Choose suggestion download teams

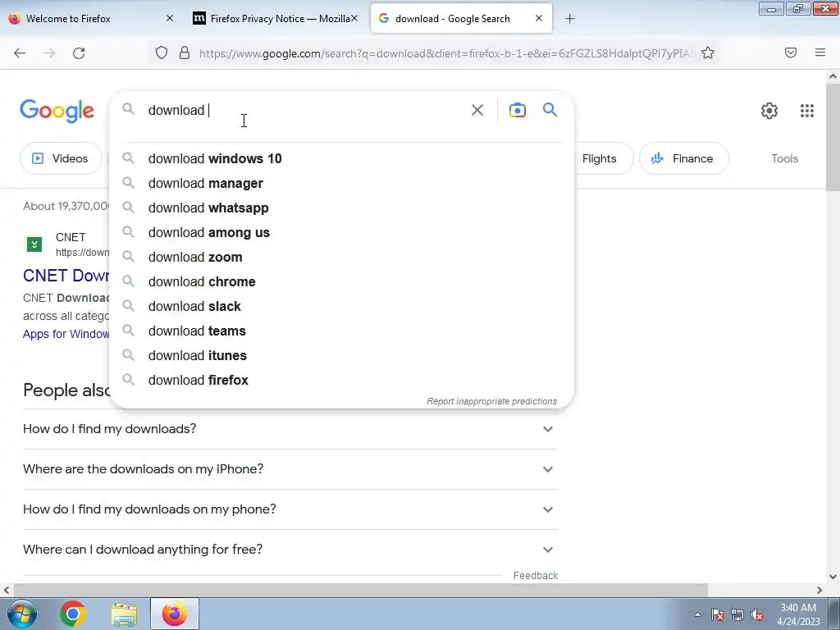tap(341, 331)
